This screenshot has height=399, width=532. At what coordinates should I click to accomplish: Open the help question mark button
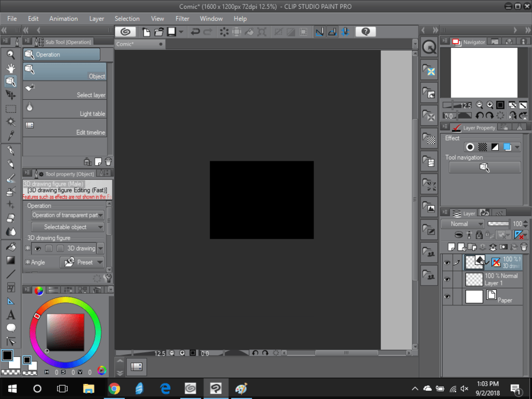(x=365, y=32)
